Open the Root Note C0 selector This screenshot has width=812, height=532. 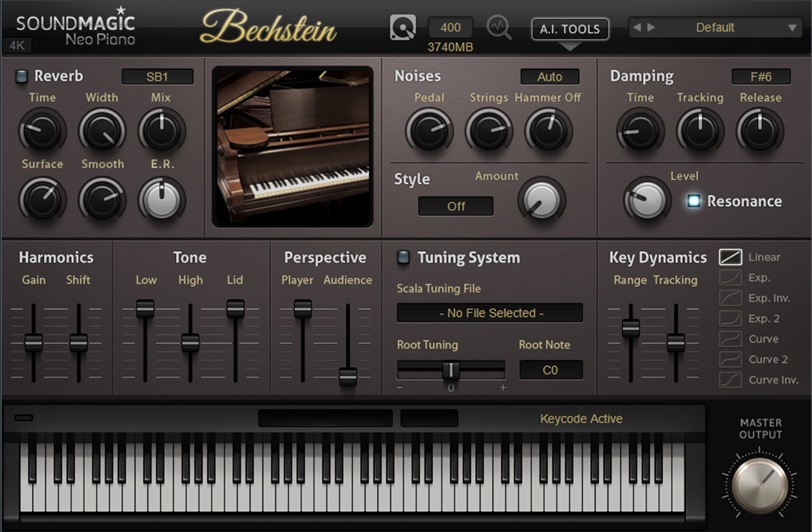point(551,370)
